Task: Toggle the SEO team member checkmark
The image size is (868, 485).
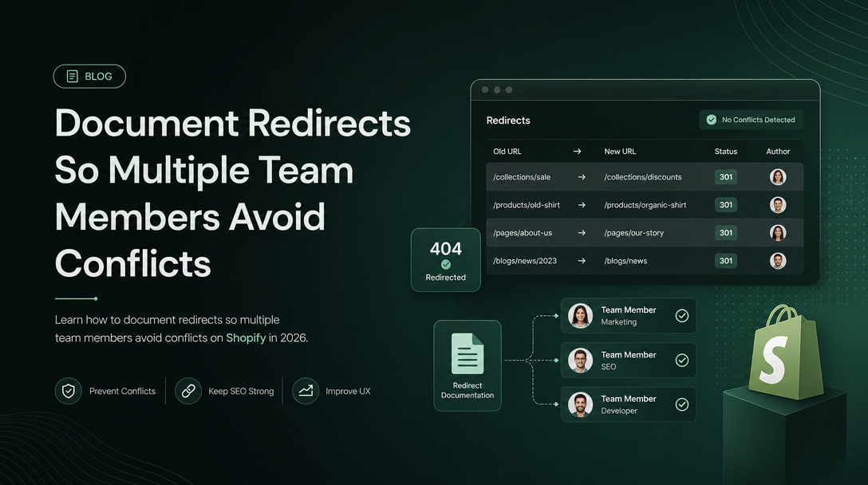Action: [682, 361]
